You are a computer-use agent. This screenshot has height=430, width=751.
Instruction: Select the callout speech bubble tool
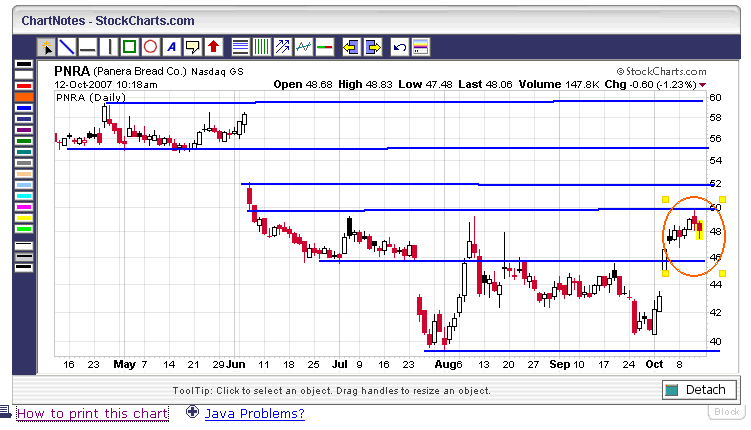point(192,47)
